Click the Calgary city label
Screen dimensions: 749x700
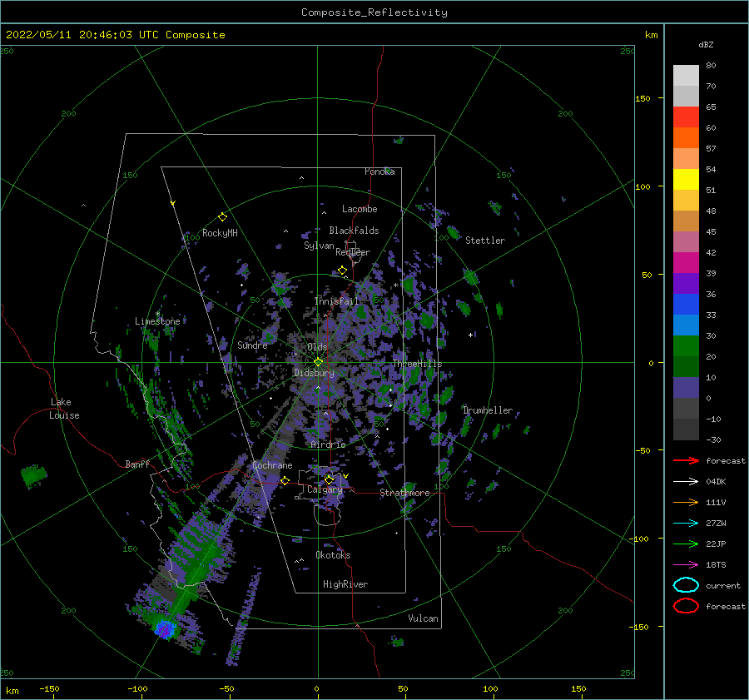tap(325, 489)
